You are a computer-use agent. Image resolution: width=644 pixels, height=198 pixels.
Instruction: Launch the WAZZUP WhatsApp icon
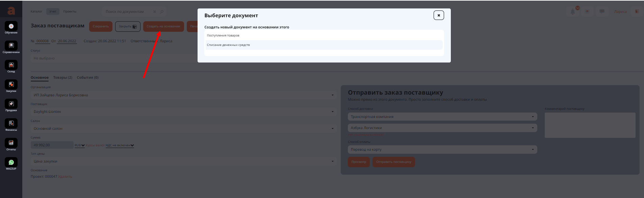[x=11, y=163]
